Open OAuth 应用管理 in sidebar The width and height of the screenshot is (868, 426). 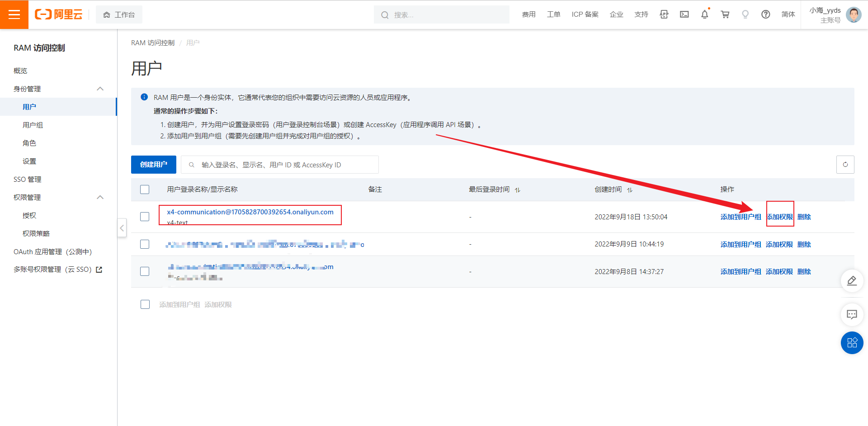click(x=52, y=251)
